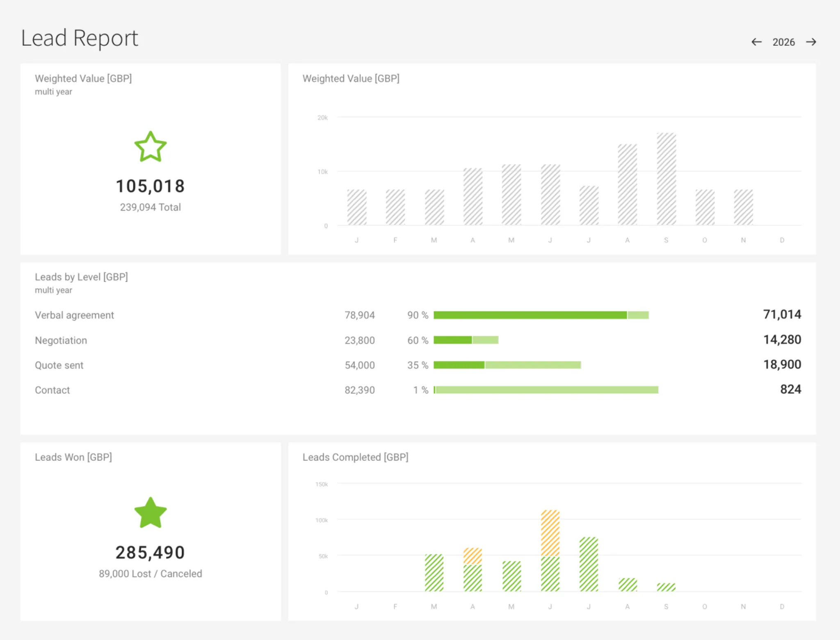The height and width of the screenshot is (640, 840).
Task: Click the Lead Report page title
Action: pyautogui.click(x=80, y=38)
